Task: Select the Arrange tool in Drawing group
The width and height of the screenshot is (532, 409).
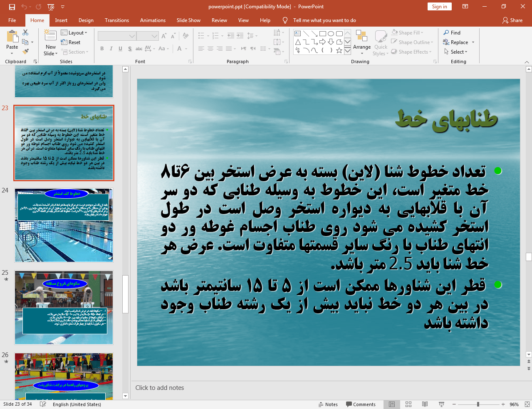Action: (361, 42)
